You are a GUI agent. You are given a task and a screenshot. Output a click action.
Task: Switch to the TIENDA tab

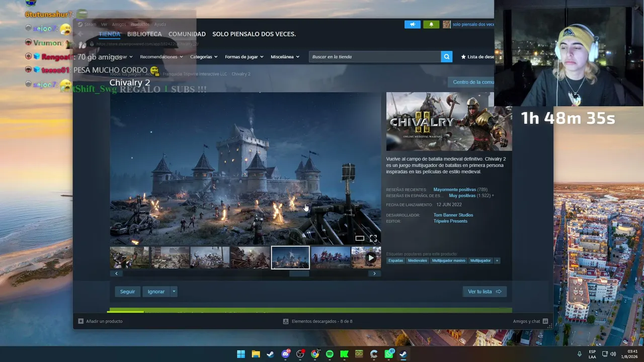tap(110, 34)
